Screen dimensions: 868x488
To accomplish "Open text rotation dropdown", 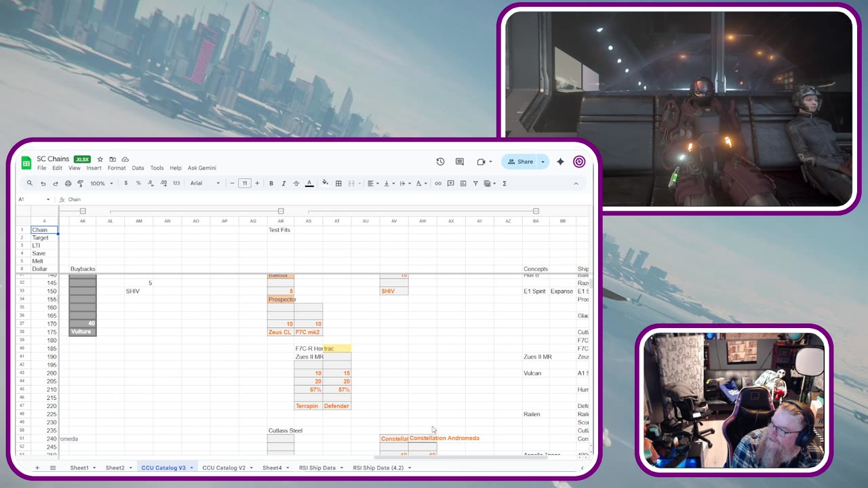I will pos(421,183).
